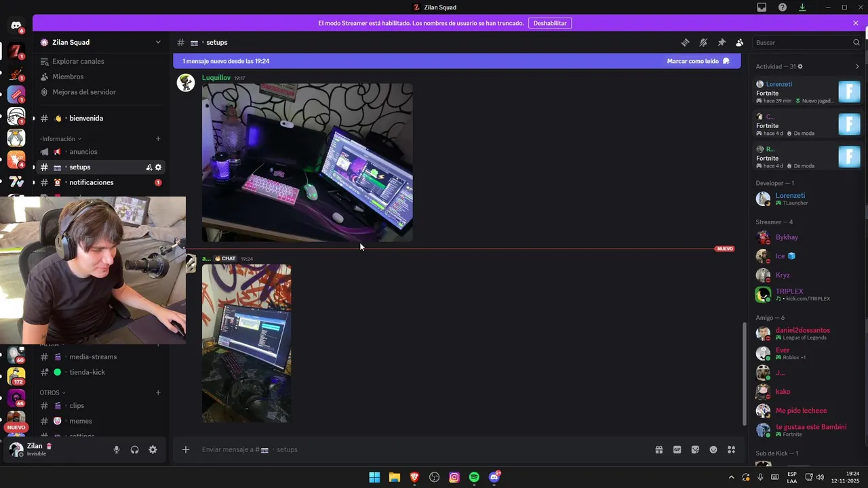Image resolution: width=868 pixels, height=488 pixels.
Task: Select red Z server icon
Action: [16, 52]
